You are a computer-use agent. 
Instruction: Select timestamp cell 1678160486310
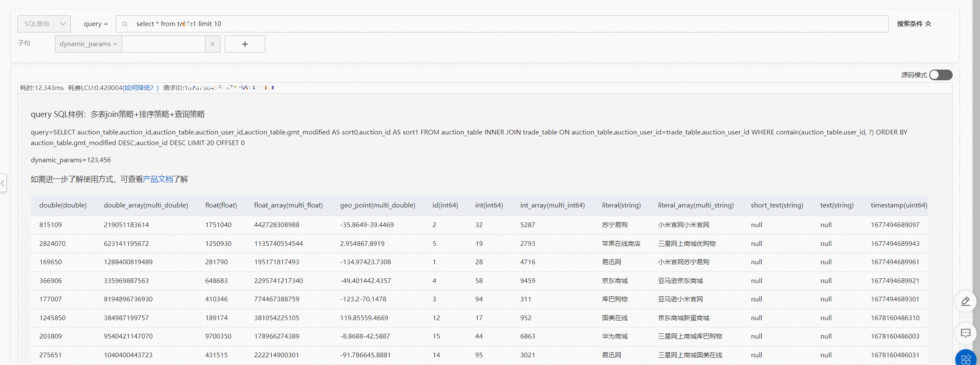click(895, 318)
